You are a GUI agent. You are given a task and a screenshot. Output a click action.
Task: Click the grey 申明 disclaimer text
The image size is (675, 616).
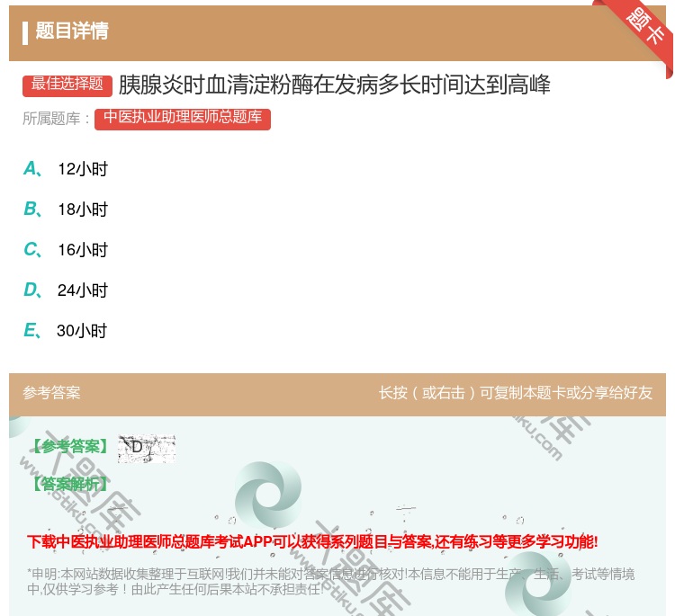pos(330,581)
